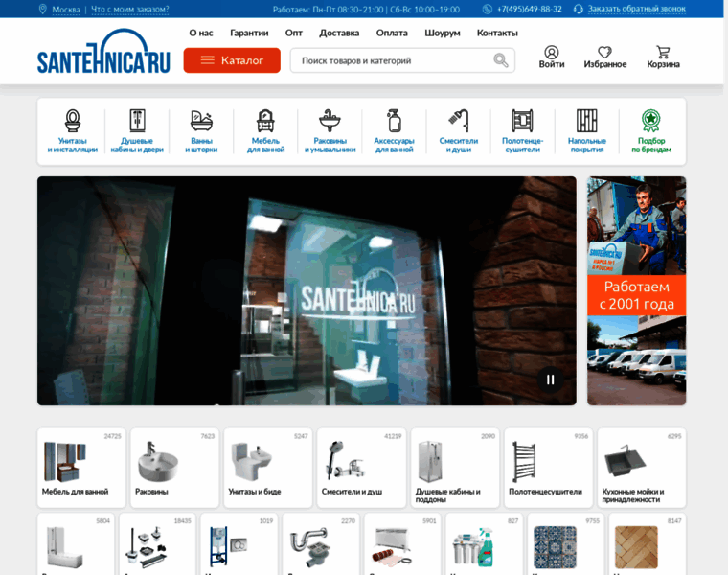
Task: Click the Войти user account icon
Action: point(552,52)
